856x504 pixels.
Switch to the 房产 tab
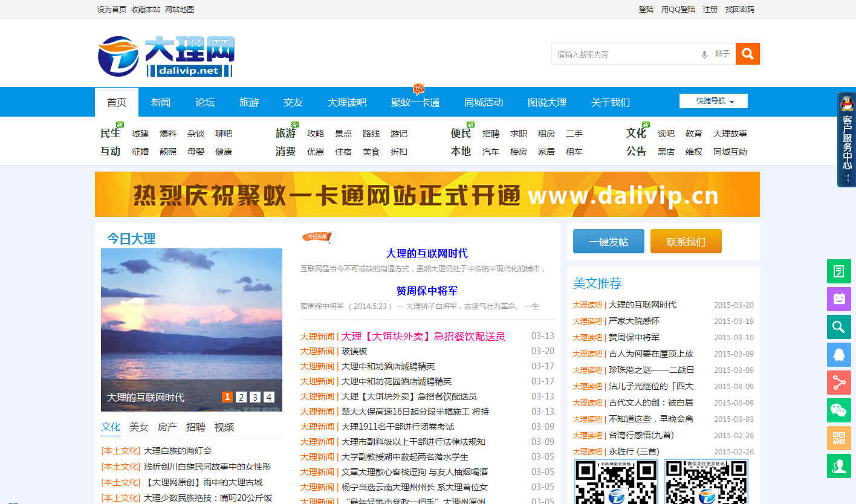167,427
